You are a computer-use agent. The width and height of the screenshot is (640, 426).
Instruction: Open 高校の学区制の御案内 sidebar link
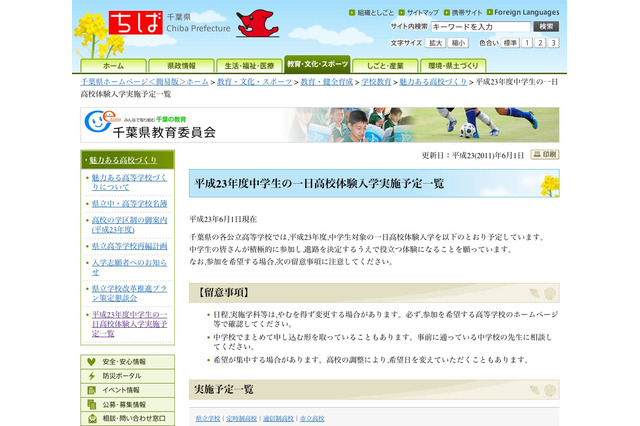(x=129, y=225)
